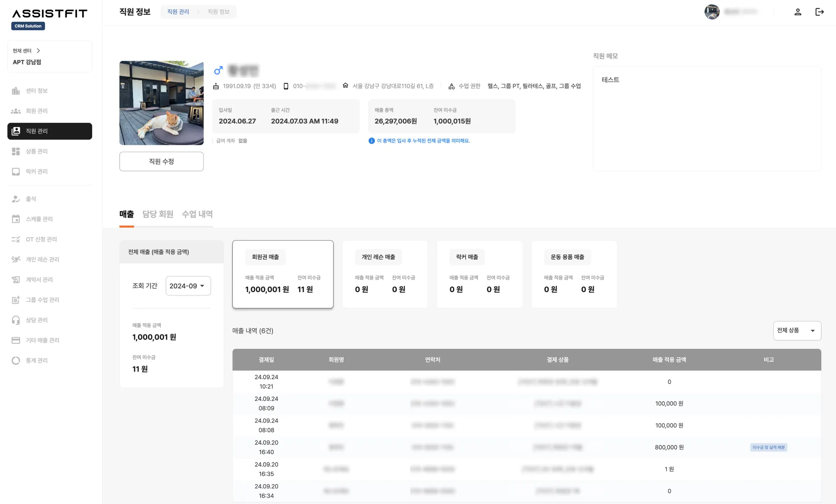
Task: Switch to the 담당 회원 tab
Action: point(158,214)
